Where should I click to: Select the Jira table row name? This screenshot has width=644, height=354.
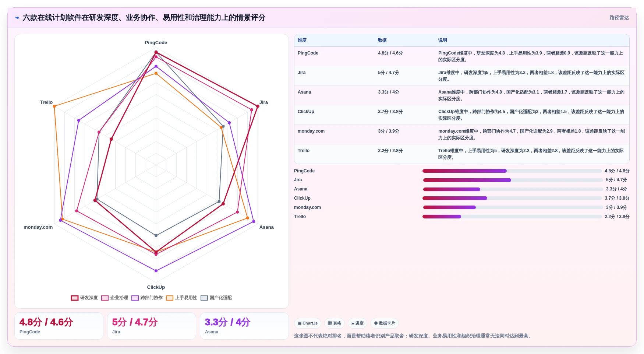tap(302, 73)
